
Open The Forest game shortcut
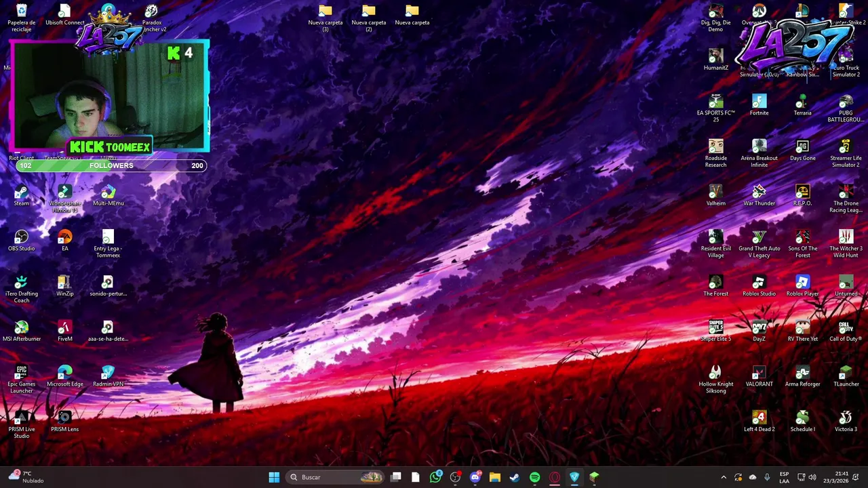[x=716, y=286]
